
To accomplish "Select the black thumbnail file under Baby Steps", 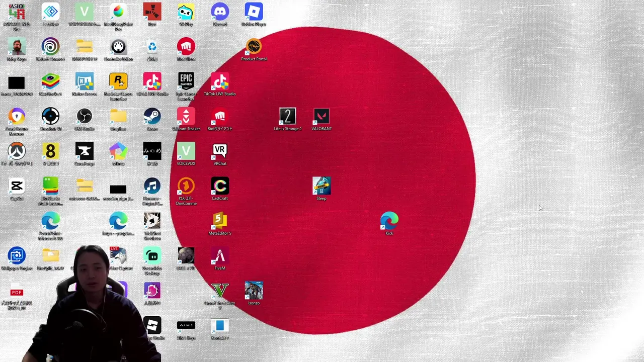I will [17, 83].
